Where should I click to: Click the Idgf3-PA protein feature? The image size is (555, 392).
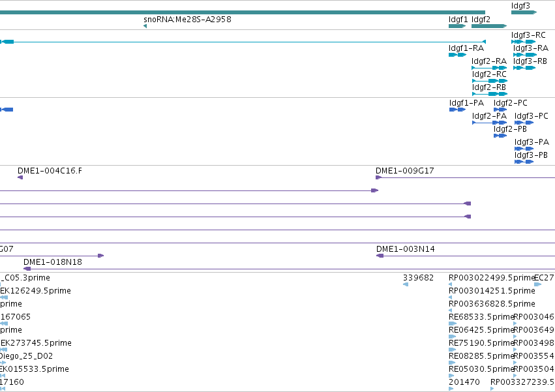point(524,149)
